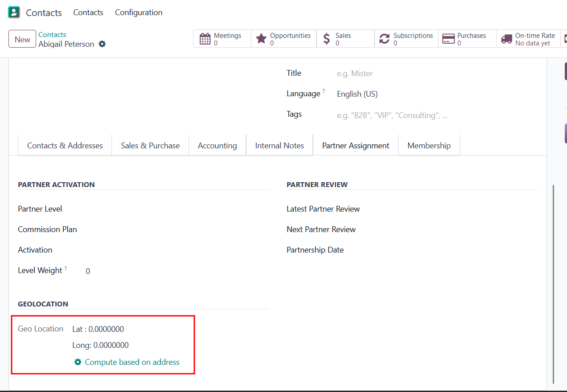Open the Contacts top menu item

coord(88,12)
